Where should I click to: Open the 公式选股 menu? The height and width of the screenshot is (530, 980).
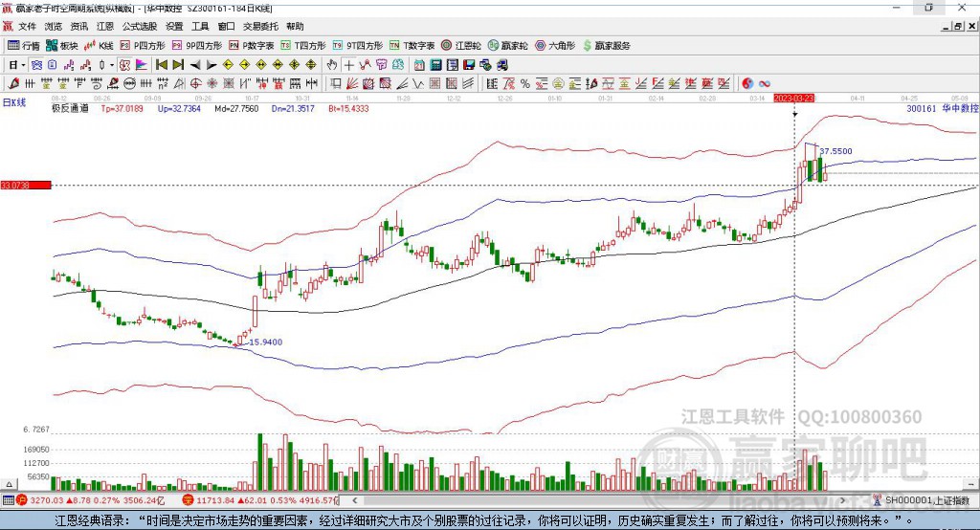(140, 26)
